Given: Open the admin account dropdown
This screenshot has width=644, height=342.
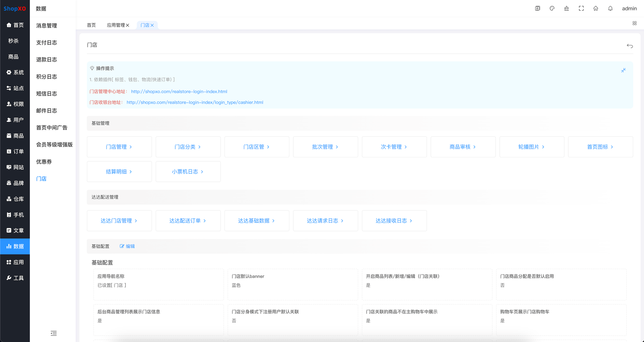Looking at the screenshot, I should tap(629, 8).
